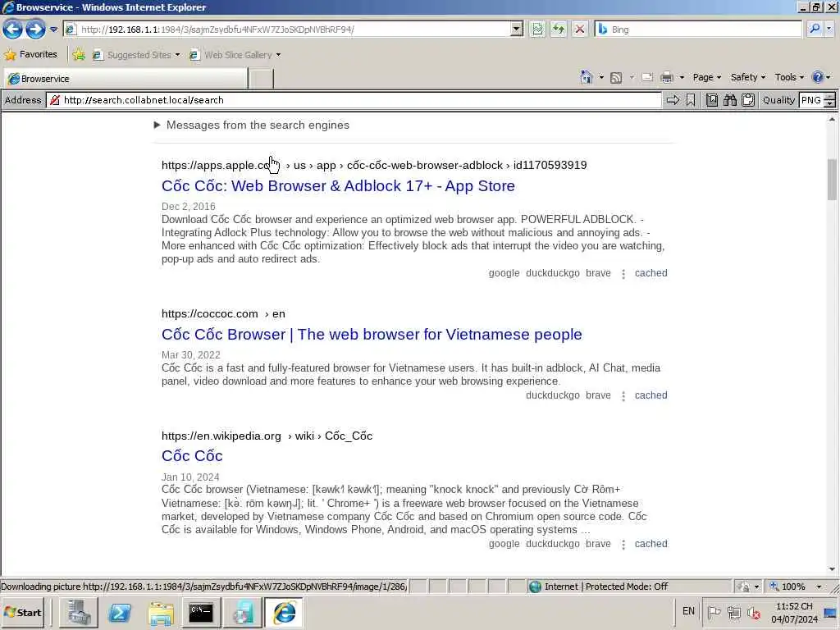Click IE Home icon
Viewport: 840px width, 630px height.
586,78
